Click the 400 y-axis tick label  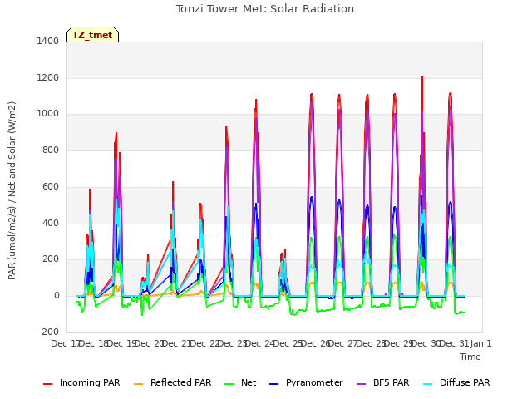click(51, 223)
